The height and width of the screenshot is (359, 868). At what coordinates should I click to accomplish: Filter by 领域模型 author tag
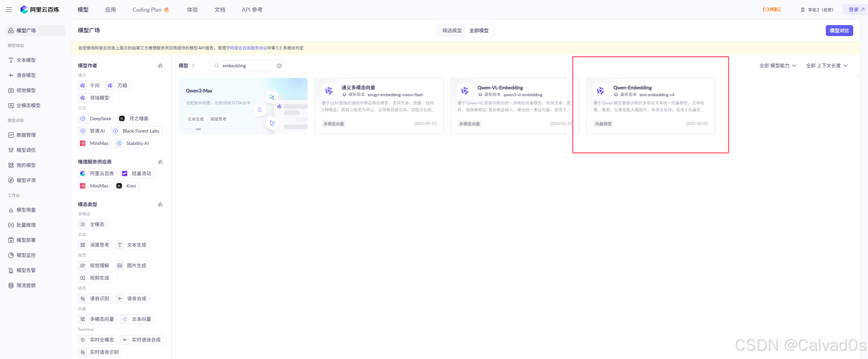click(95, 98)
